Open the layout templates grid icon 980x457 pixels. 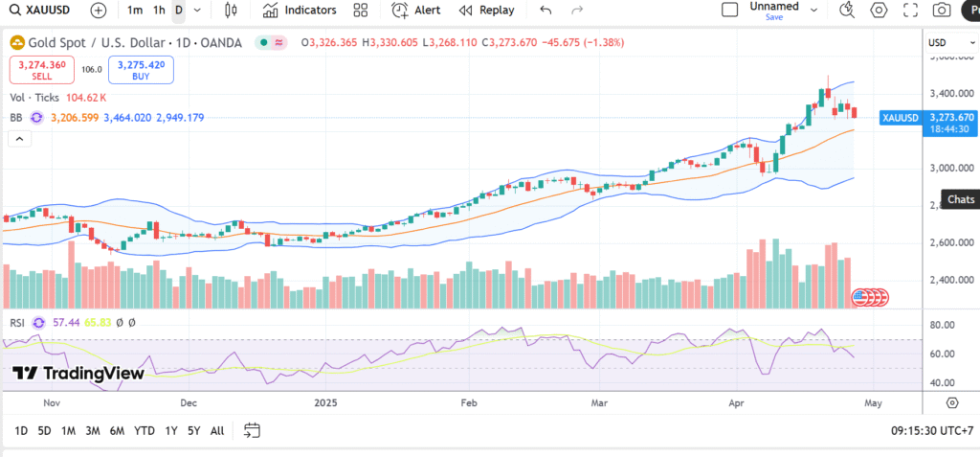click(x=360, y=11)
